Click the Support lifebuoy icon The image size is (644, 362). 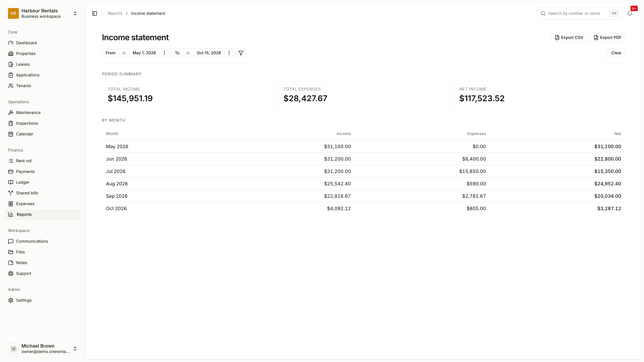pos(11,274)
